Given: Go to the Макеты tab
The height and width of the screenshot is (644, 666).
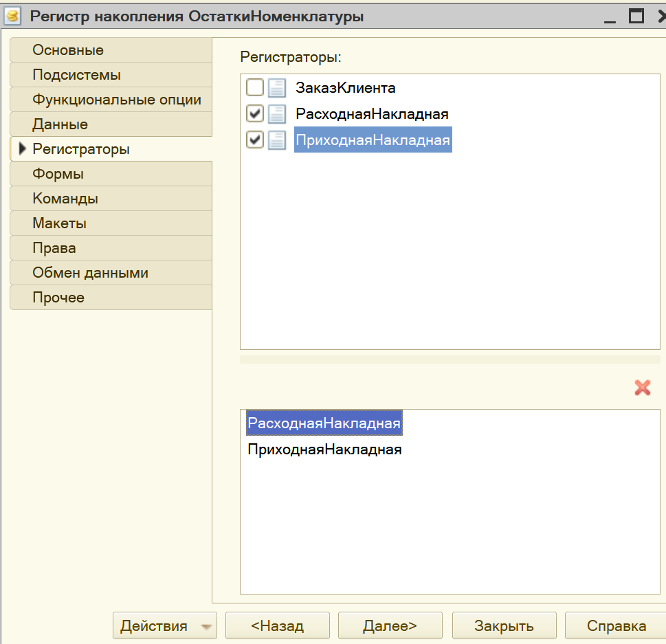Looking at the screenshot, I should 111,223.
